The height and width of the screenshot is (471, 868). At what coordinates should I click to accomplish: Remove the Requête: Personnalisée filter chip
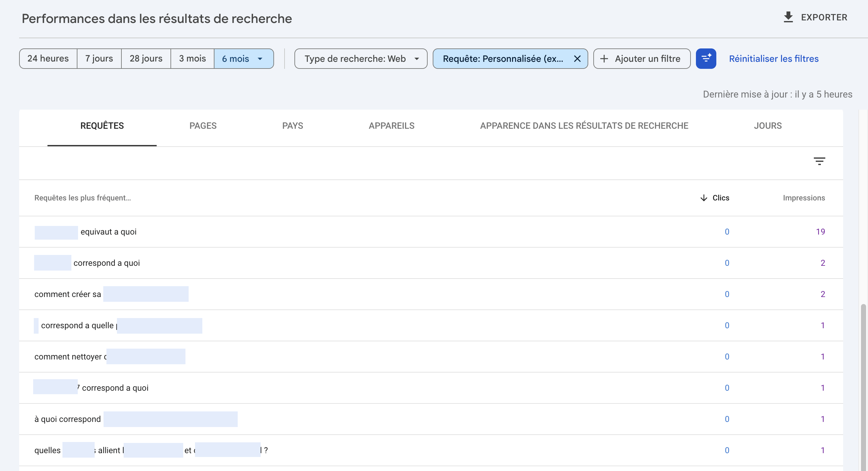tap(577, 58)
